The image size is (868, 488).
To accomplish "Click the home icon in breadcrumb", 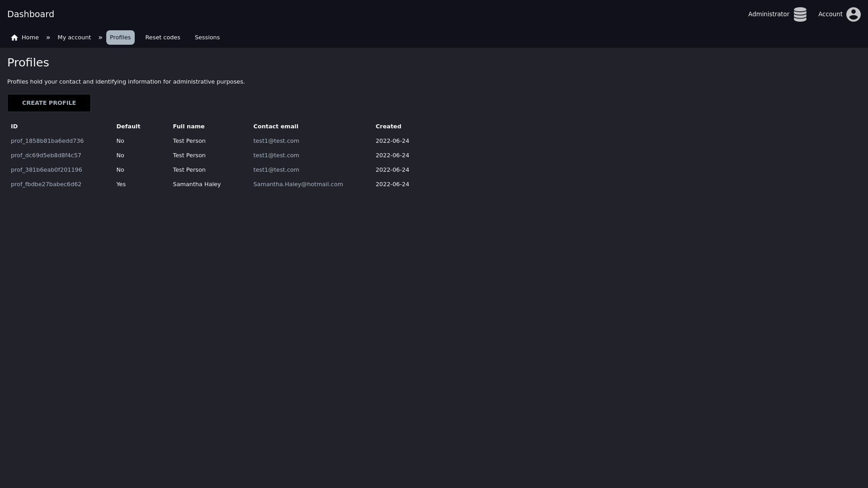I will pos(14,38).
